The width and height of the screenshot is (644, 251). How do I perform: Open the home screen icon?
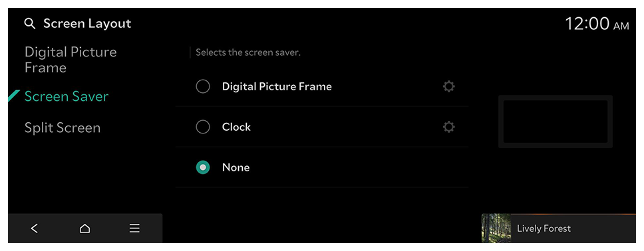[x=84, y=228]
